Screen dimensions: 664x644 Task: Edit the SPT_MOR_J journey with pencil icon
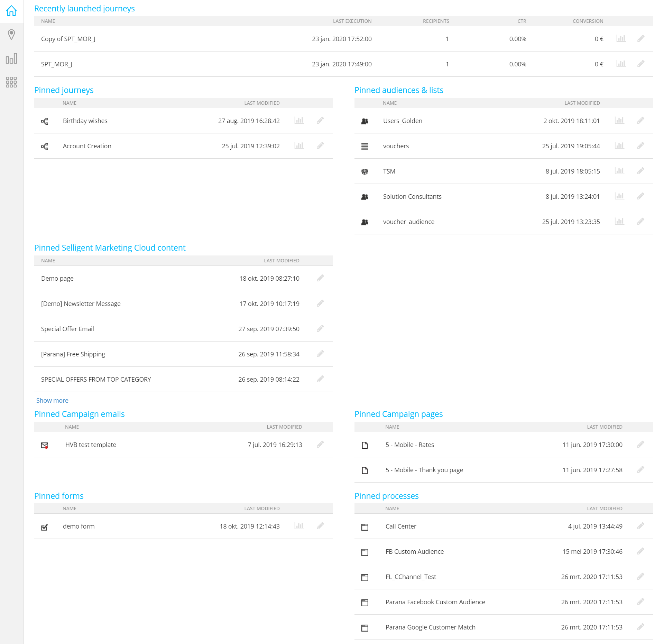coord(640,64)
